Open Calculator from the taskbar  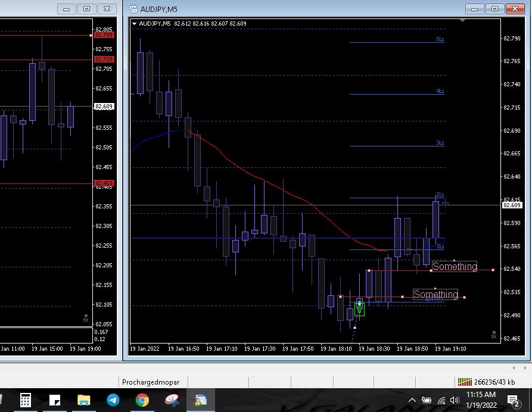coord(26,400)
